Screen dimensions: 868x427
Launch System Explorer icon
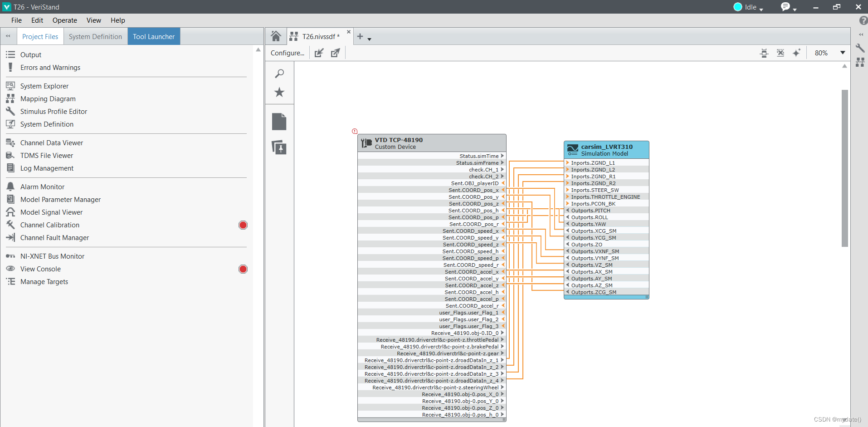coord(10,86)
